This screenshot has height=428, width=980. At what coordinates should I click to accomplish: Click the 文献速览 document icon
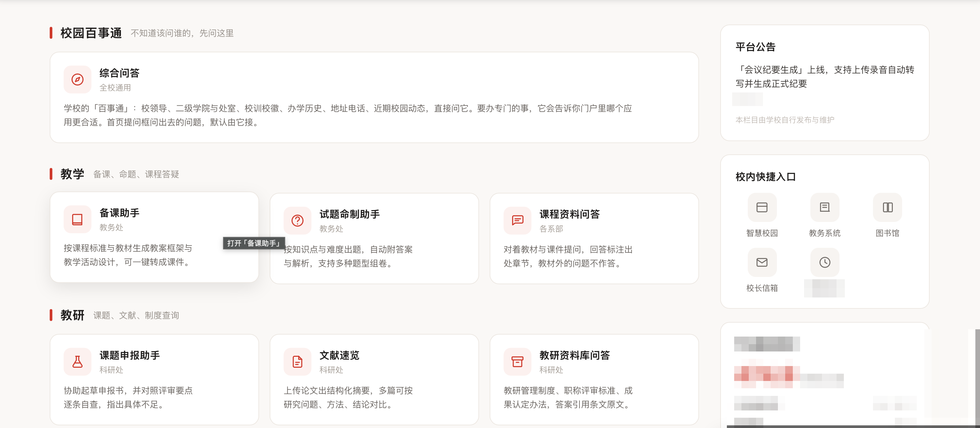point(297,362)
